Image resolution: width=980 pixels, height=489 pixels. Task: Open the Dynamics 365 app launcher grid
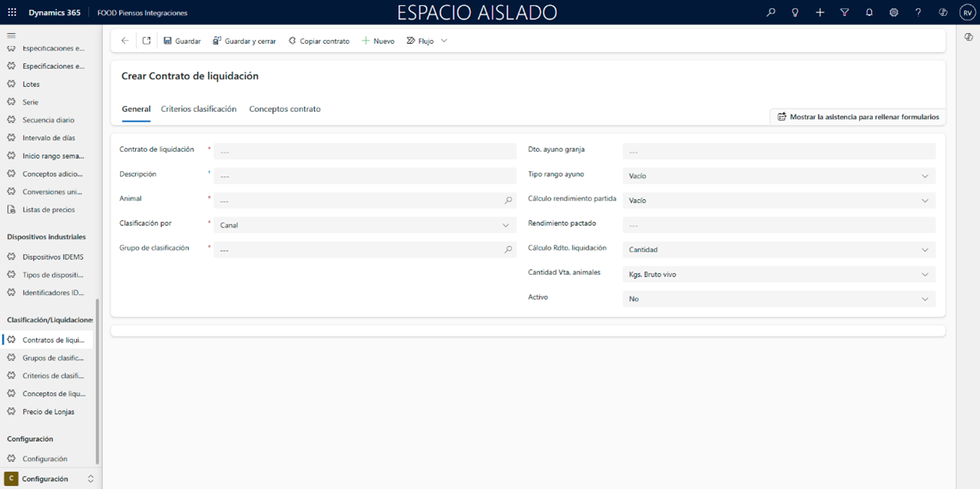(12, 13)
